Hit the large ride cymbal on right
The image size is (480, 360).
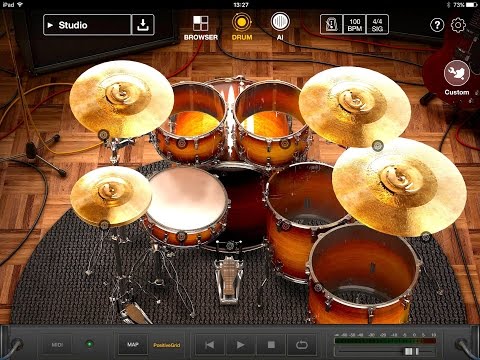pyautogui.click(x=399, y=187)
